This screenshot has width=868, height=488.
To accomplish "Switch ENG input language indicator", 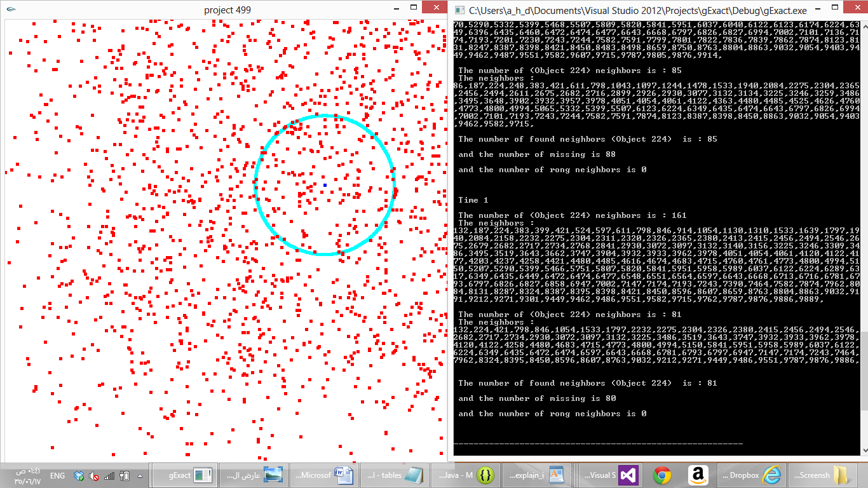I will tap(57, 475).
